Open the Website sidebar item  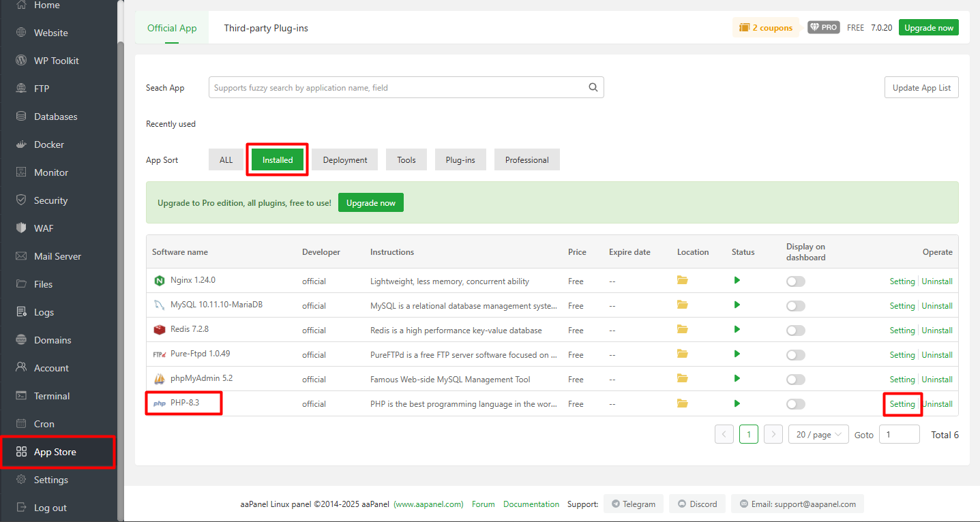[51, 33]
